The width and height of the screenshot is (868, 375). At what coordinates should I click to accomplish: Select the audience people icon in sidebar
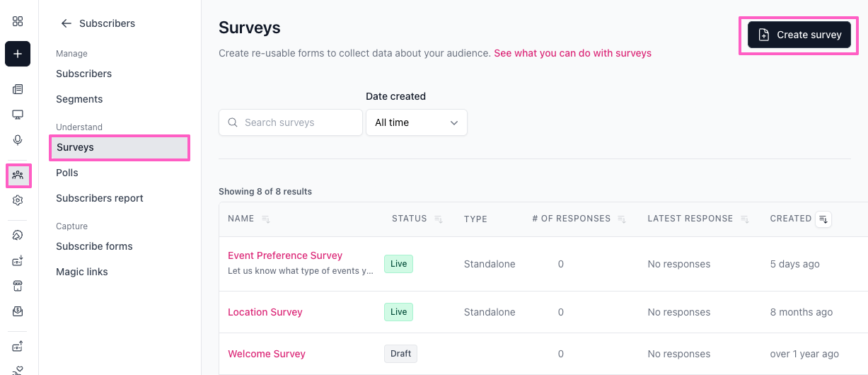pyautogui.click(x=18, y=175)
